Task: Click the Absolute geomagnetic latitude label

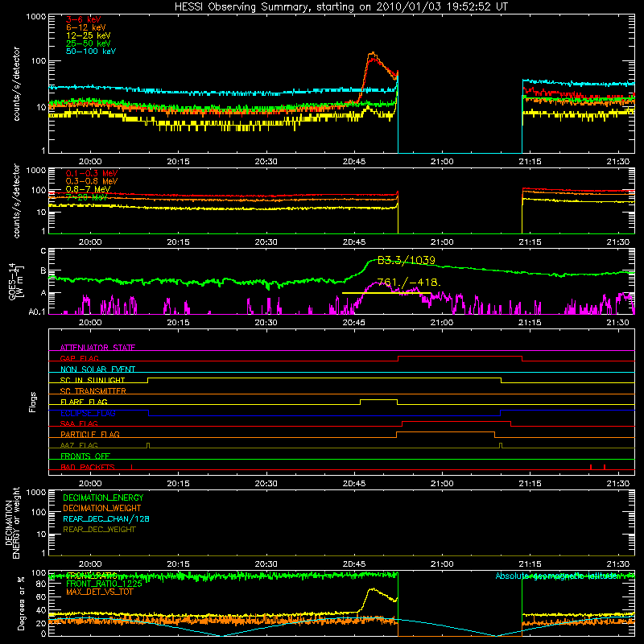Action: (x=556, y=576)
